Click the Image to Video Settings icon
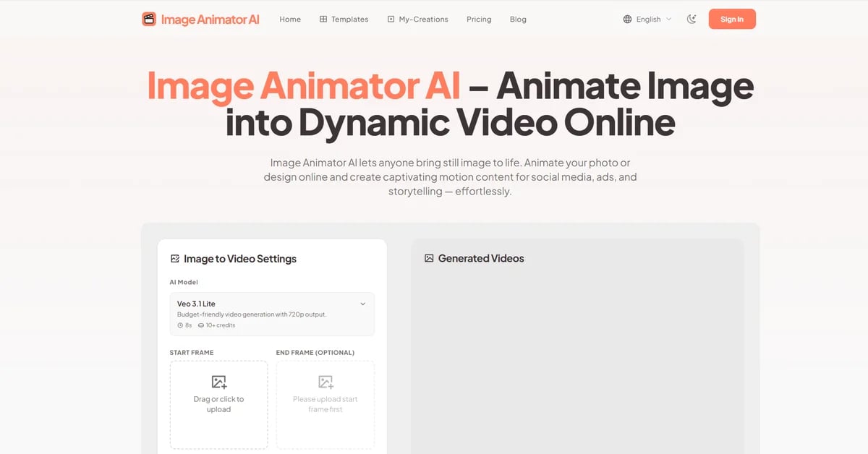 (174, 259)
